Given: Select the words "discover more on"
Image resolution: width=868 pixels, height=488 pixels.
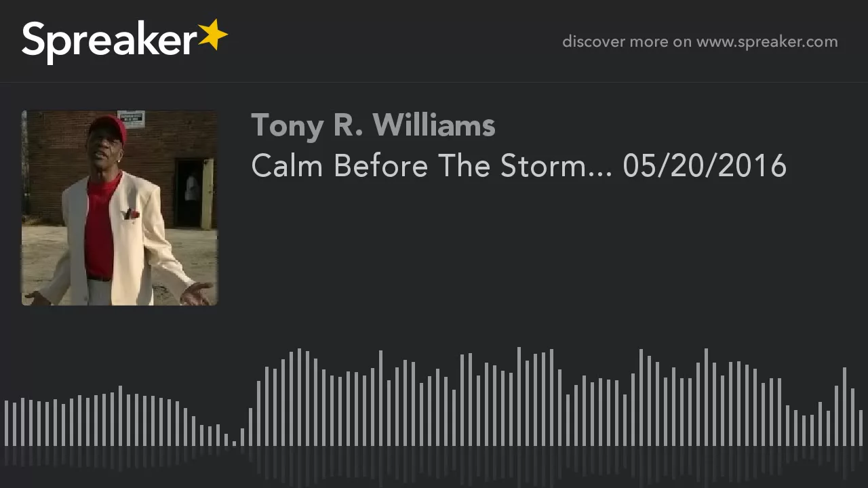Looking at the screenshot, I should click(627, 41).
